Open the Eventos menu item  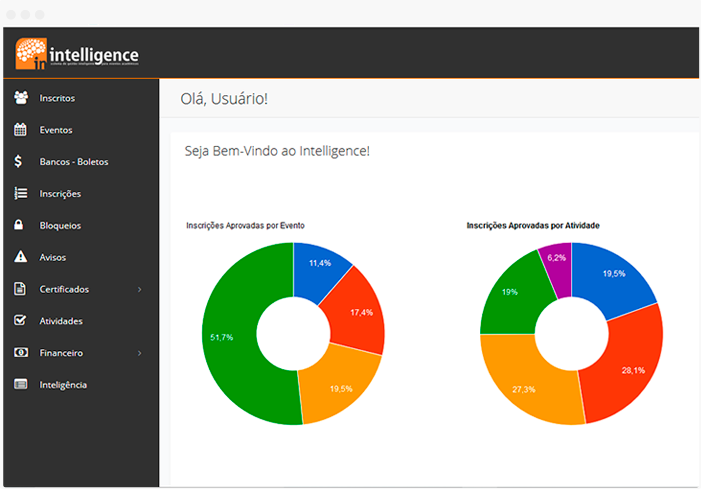56,130
